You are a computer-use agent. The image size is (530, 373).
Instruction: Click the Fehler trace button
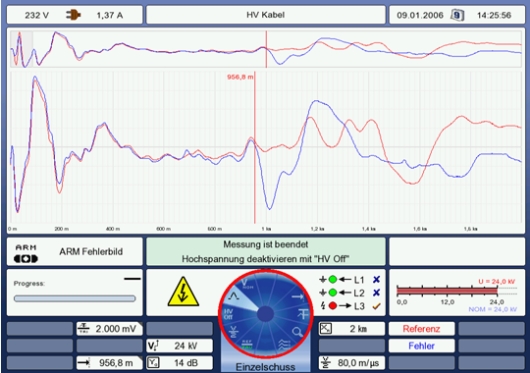click(x=421, y=346)
